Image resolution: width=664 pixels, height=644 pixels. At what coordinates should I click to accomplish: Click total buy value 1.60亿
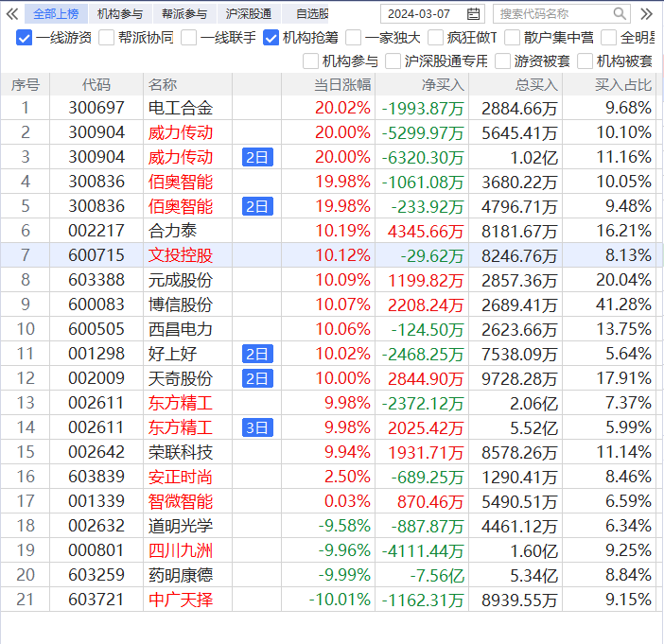coord(533,550)
